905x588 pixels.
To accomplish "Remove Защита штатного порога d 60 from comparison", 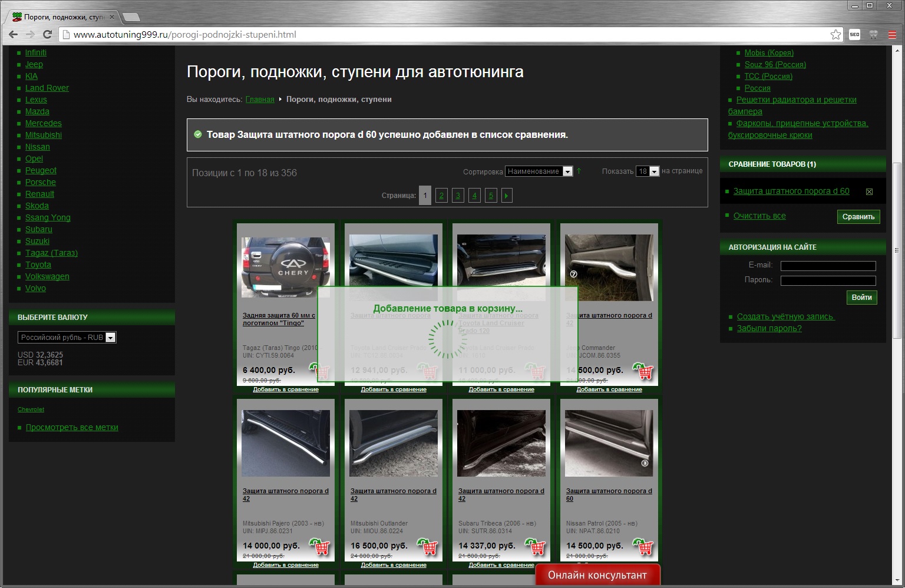I will point(869,191).
